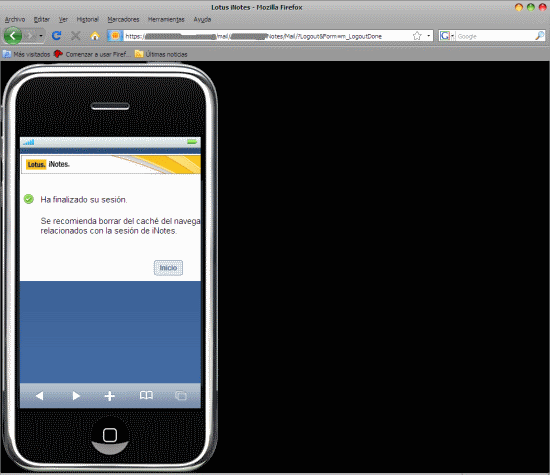Open the Ver menu
Screen dimensions: 550x475
point(63,19)
